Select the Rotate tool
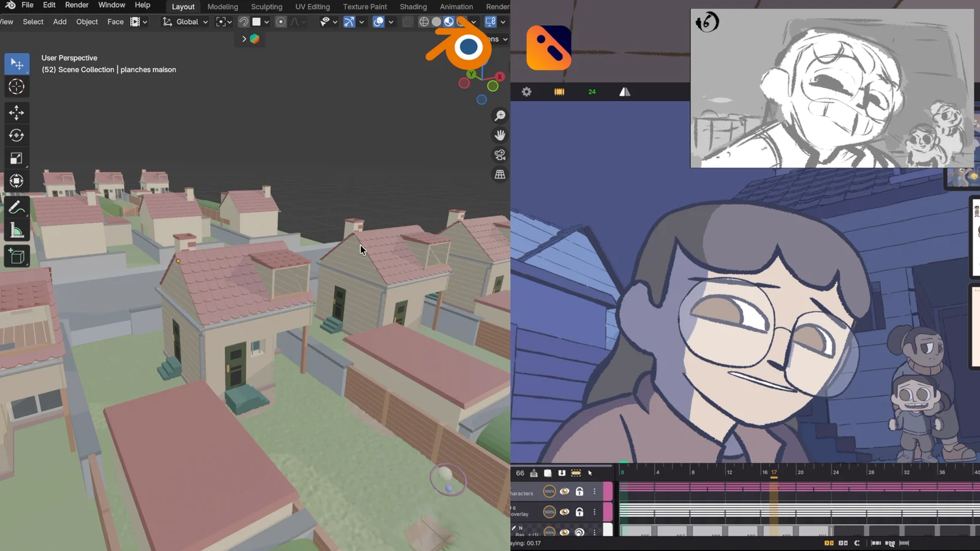The width and height of the screenshot is (980, 551). pyautogui.click(x=17, y=135)
